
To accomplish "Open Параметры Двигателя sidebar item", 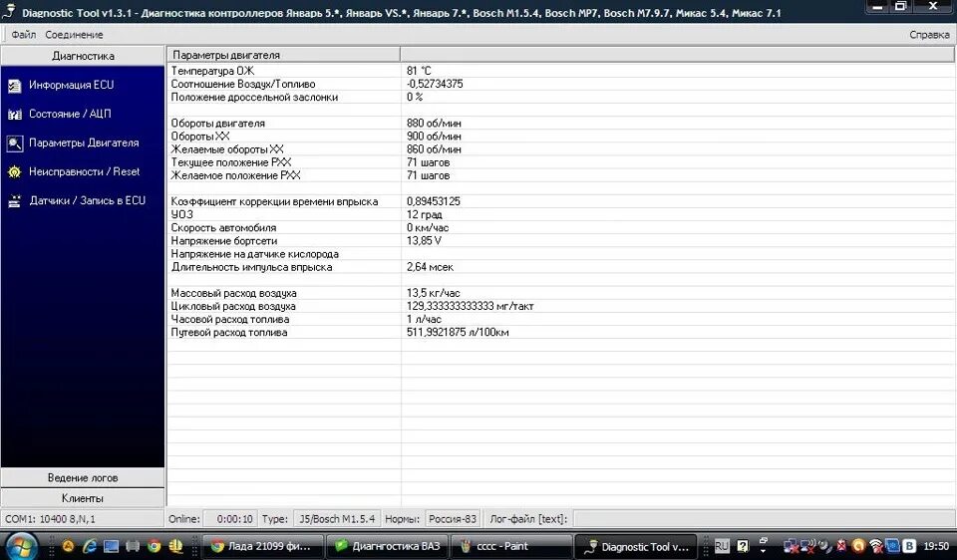I will 73,142.
